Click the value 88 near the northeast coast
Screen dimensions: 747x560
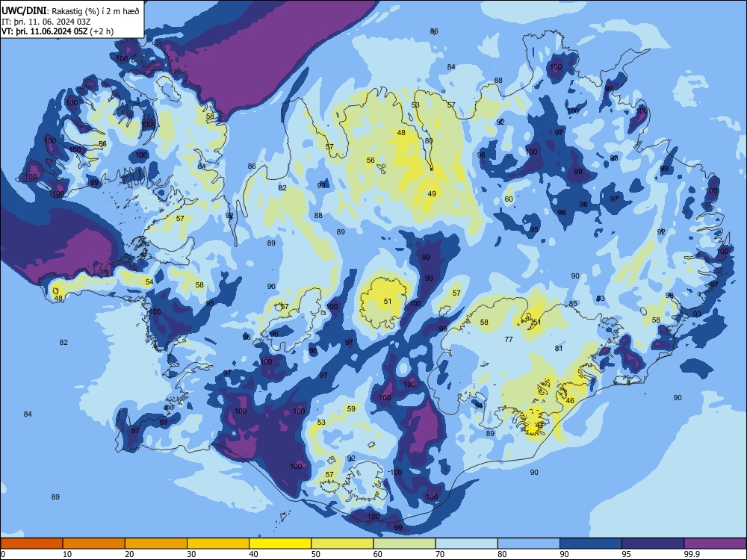click(x=498, y=81)
